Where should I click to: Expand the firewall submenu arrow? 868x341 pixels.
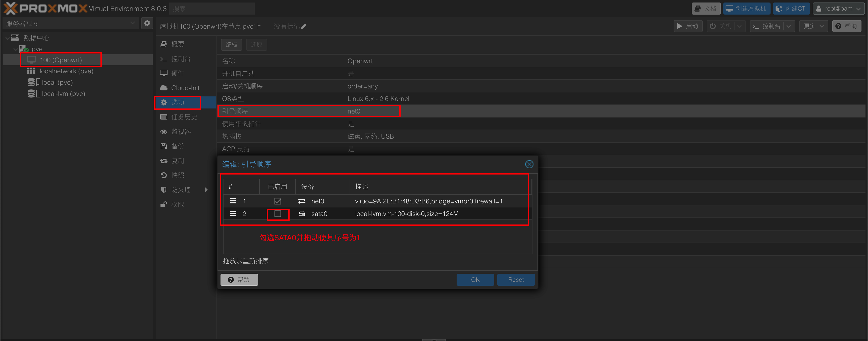click(x=206, y=190)
